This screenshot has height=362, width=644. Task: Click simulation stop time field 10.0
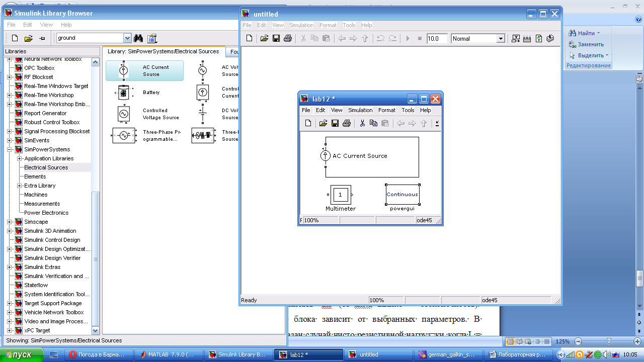(x=437, y=39)
